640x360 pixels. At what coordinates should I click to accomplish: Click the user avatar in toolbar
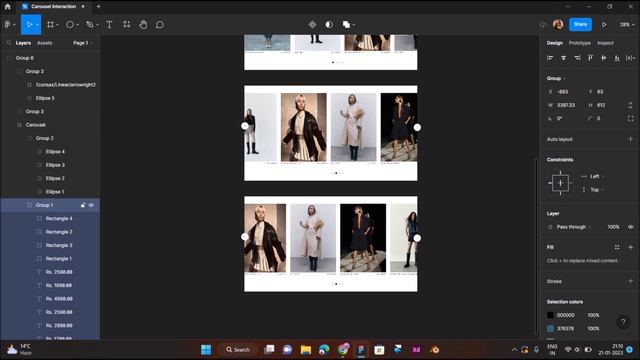pyautogui.click(x=558, y=24)
